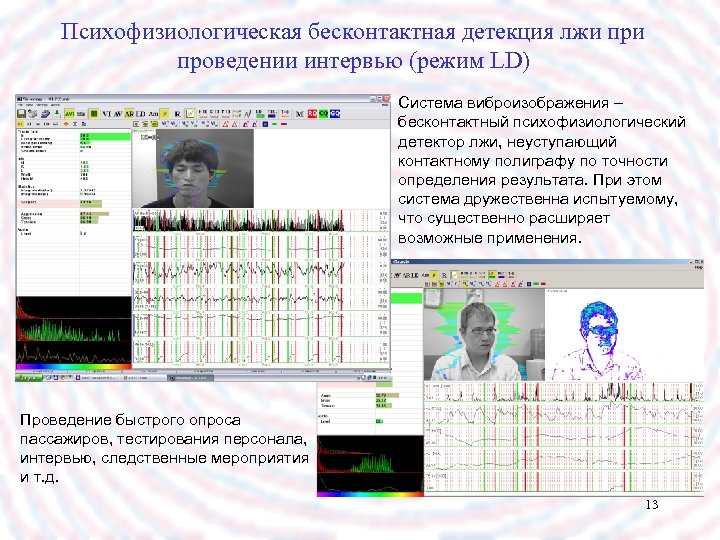This screenshot has height=540, width=720.
Task: Click the green AVI toolbar button in the top window
Action: pos(69,114)
